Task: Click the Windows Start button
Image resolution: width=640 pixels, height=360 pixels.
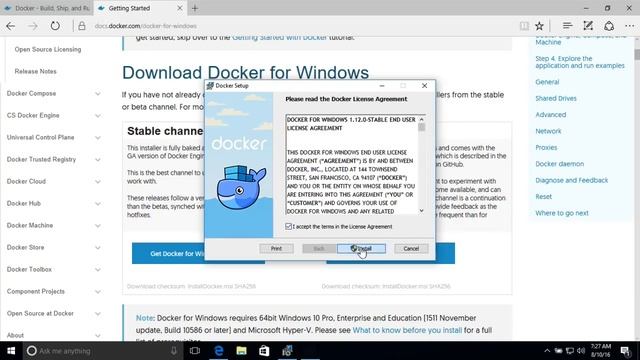Action: (11, 351)
